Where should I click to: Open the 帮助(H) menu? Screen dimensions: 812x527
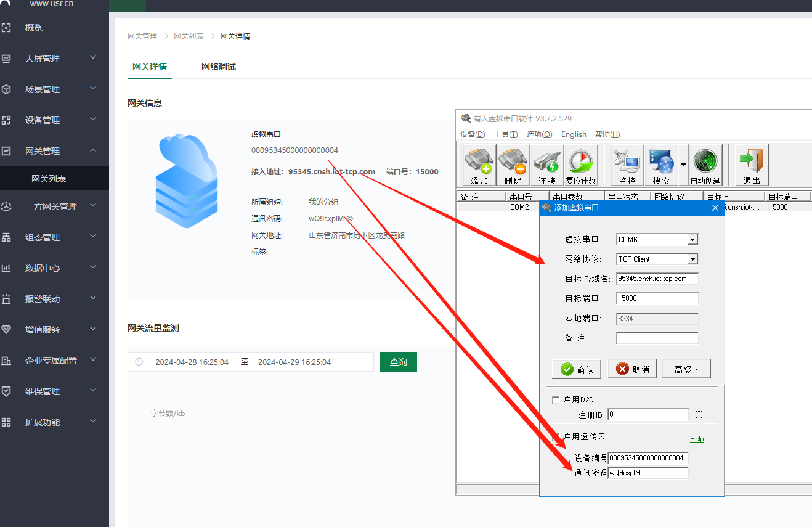pos(607,134)
